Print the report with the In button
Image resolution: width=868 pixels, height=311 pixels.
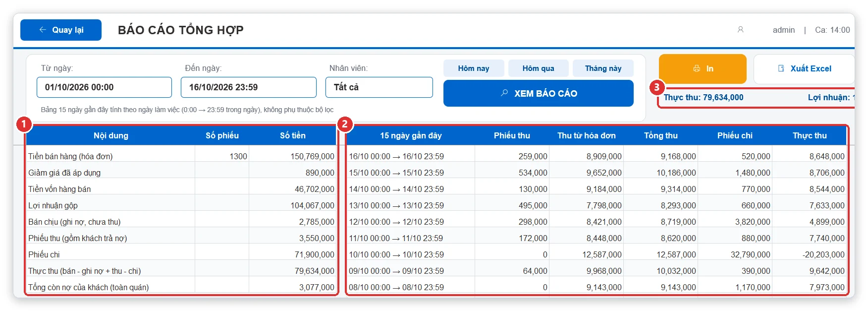click(703, 68)
